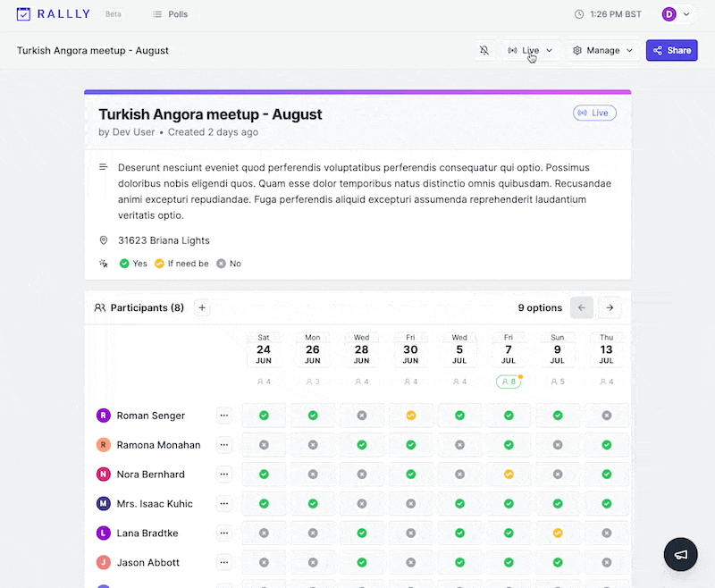Click the Rallly logo icon
715x588 pixels.
coord(23,14)
